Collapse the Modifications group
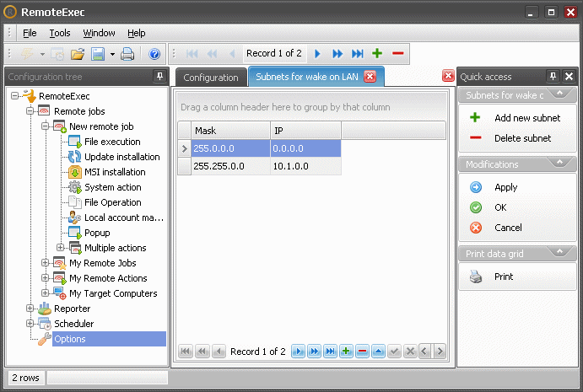The image size is (583, 392). (x=559, y=163)
